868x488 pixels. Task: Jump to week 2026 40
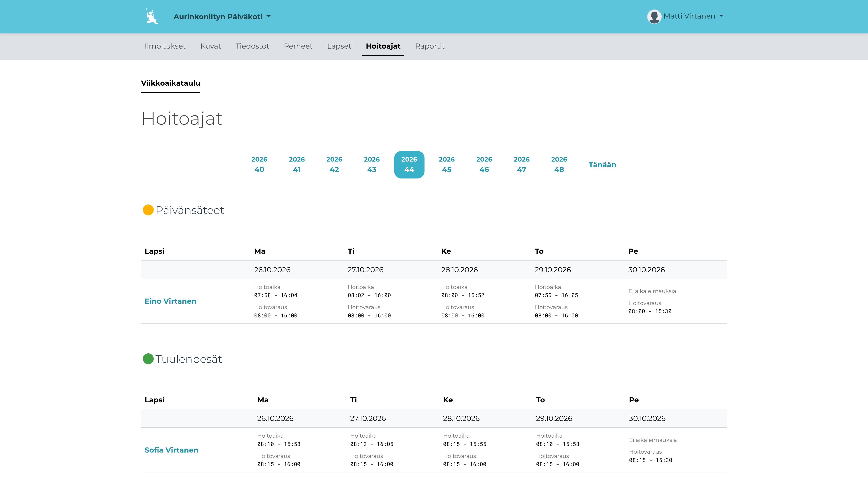pyautogui.click(x=259, y=164)
